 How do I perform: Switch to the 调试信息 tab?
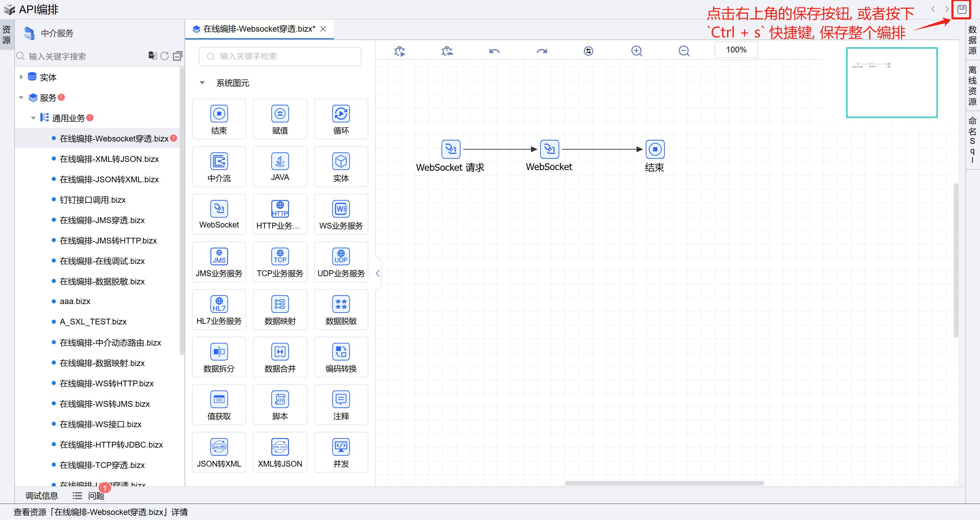pos(42,496)
